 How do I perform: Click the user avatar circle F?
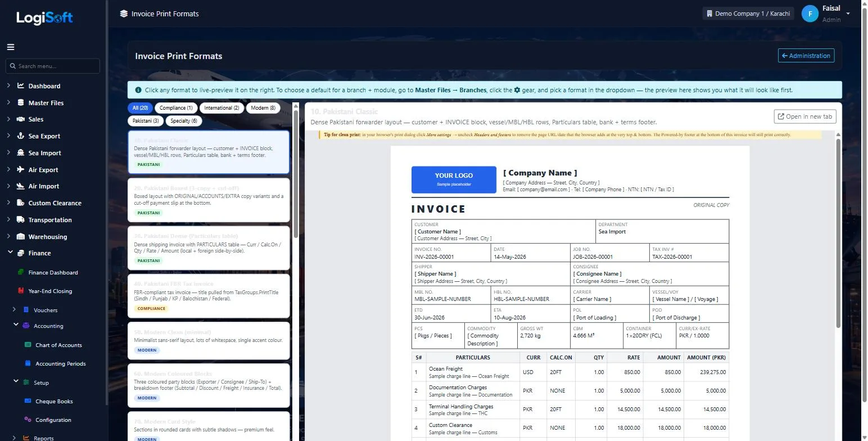(x=810, y=14)
